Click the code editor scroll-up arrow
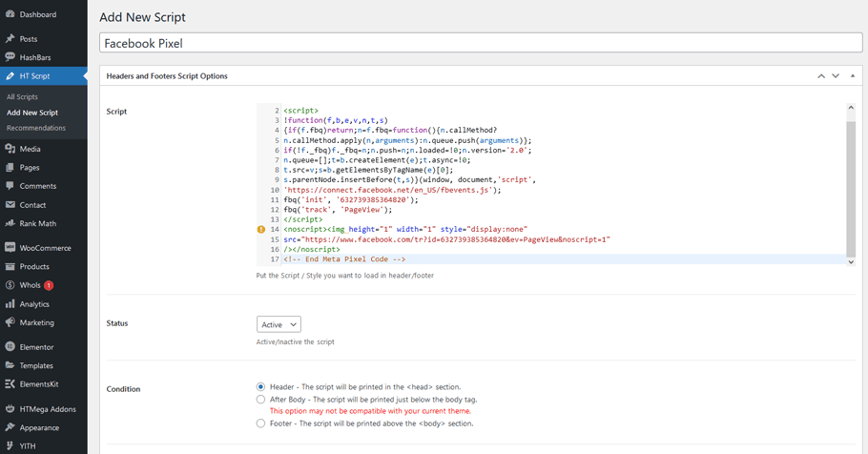Image resolution: width=868 pixels, height=454 pixels. point(851,108)
